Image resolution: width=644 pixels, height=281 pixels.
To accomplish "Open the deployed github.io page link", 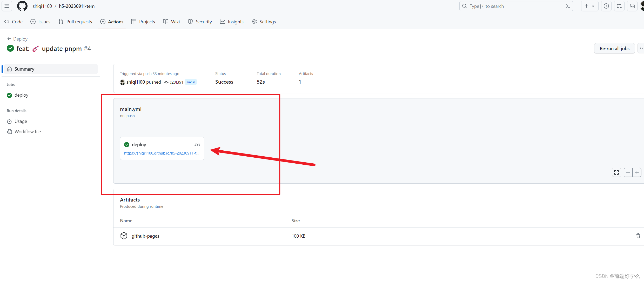I will coord(162,153).
